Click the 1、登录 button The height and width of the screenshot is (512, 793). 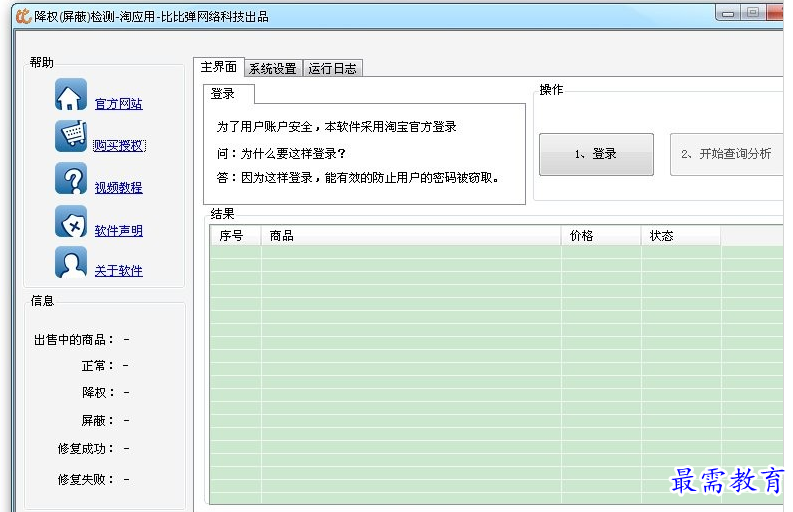pyautogui.click(x=596, y=154)
